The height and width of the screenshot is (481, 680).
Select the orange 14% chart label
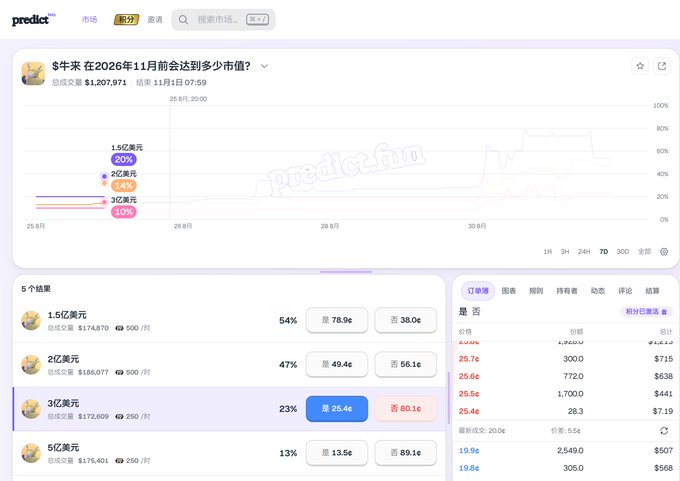click(x=124, y=186)
